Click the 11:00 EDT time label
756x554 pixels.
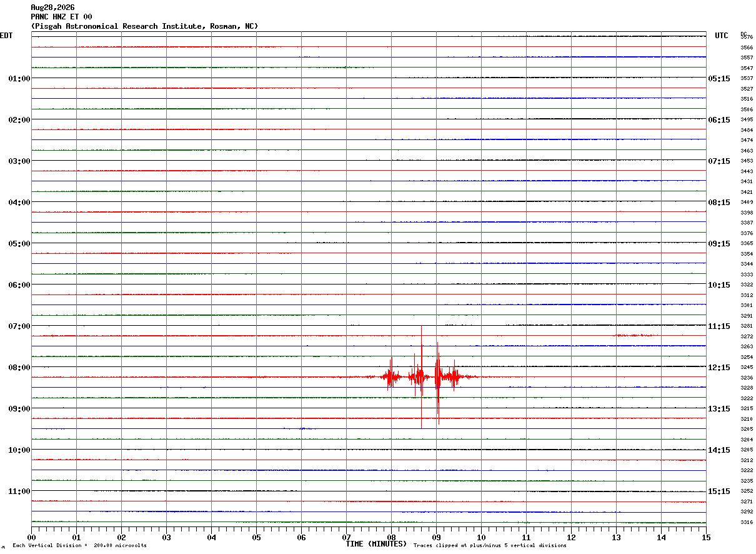[x=19, y=491]
